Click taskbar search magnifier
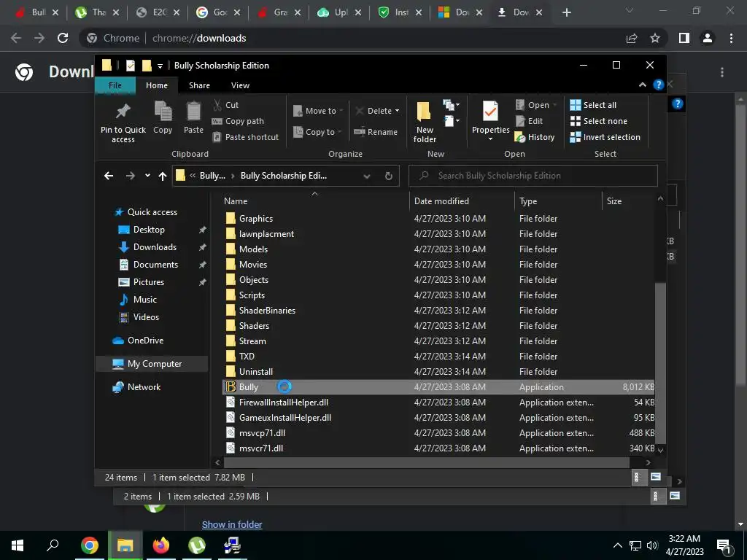 (x=53, y=545)
